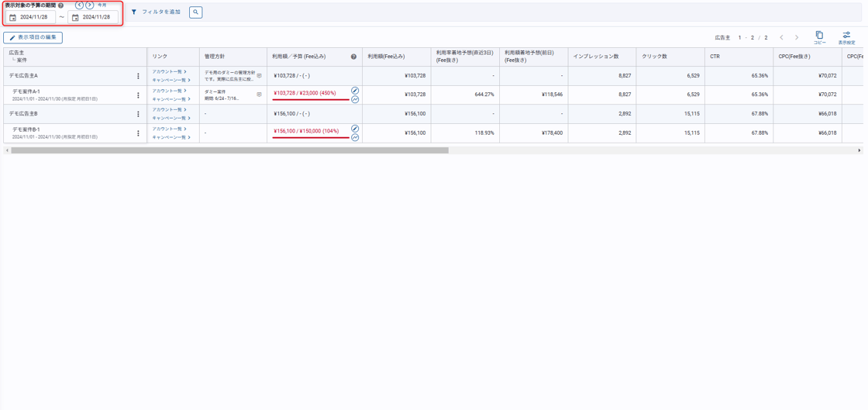Click the CTR column header
This screenshot has width=868, height=410.
coord(715,57)
